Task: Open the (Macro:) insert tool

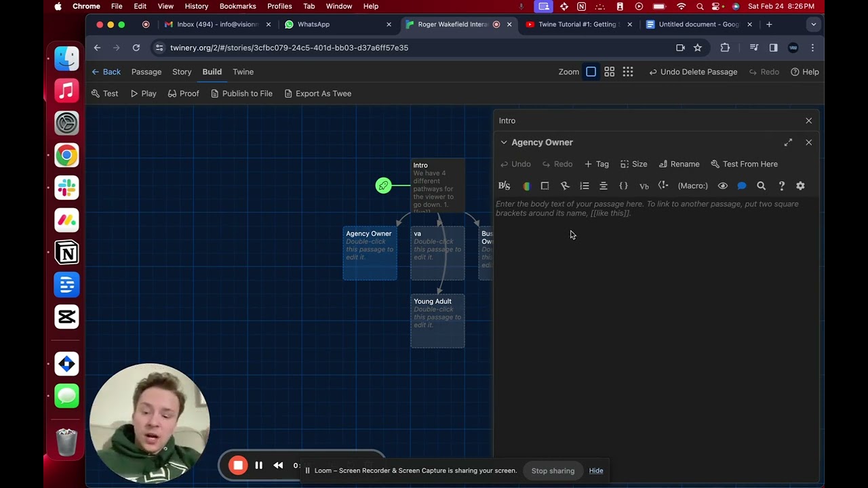Action: [x=693, y=186]
